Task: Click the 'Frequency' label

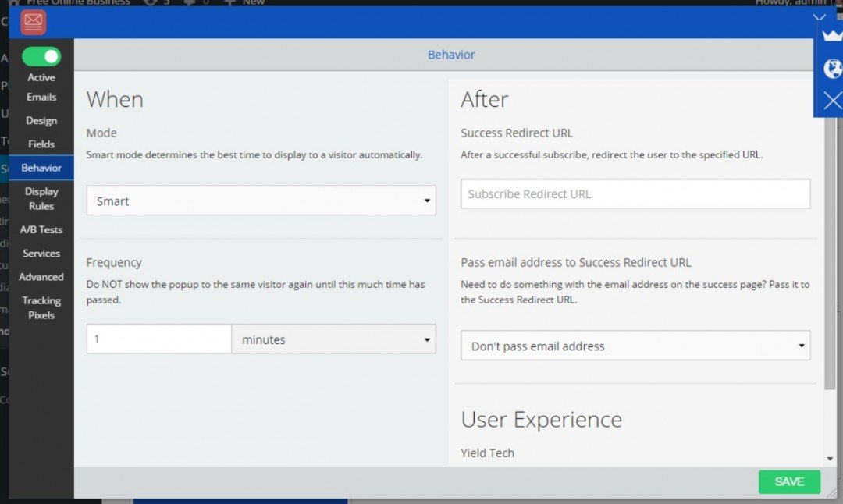Action: pos(114,262)
